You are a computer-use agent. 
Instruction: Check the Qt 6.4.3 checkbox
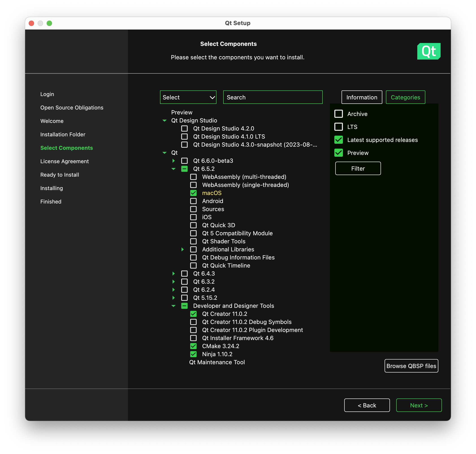(184, 274)
